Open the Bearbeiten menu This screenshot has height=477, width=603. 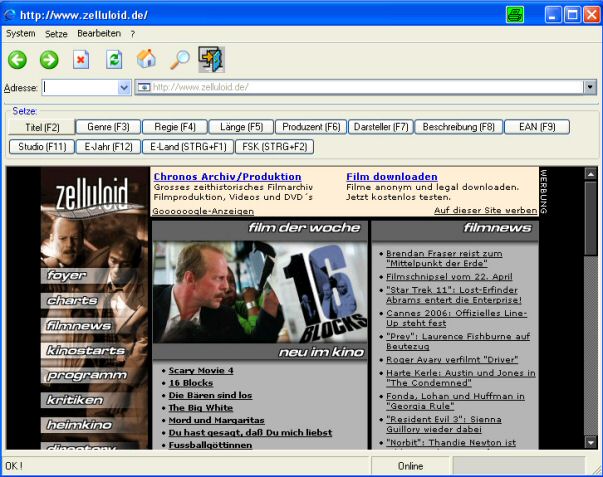[98, 33]
